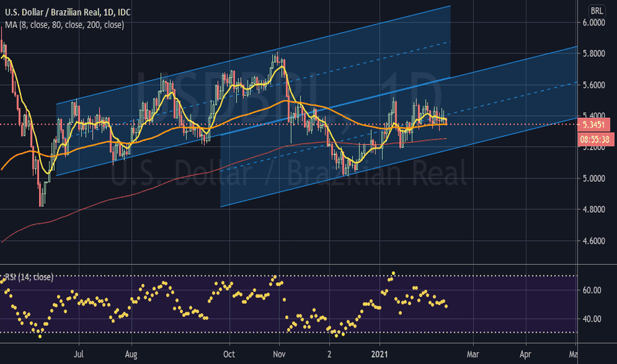This screenshot has width=617, height=364.
Task: Click the 5.8000 price axis label
Action: coord(593,54)
